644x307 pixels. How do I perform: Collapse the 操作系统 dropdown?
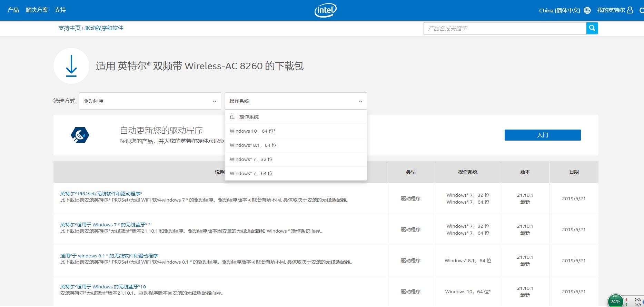(296, 101)
